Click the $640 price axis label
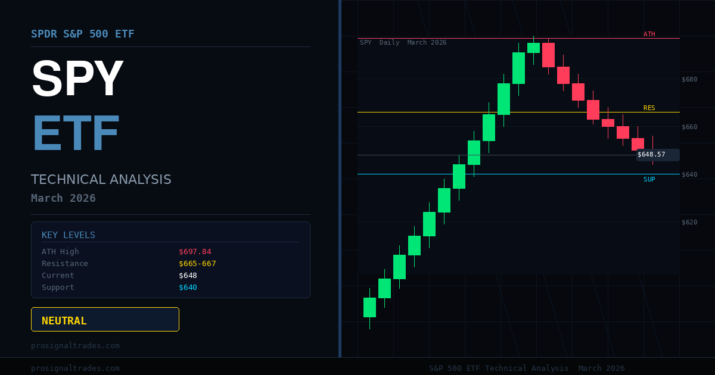This screenshot has width=715, height=375. pyautogui.click(x=689, y=174)
